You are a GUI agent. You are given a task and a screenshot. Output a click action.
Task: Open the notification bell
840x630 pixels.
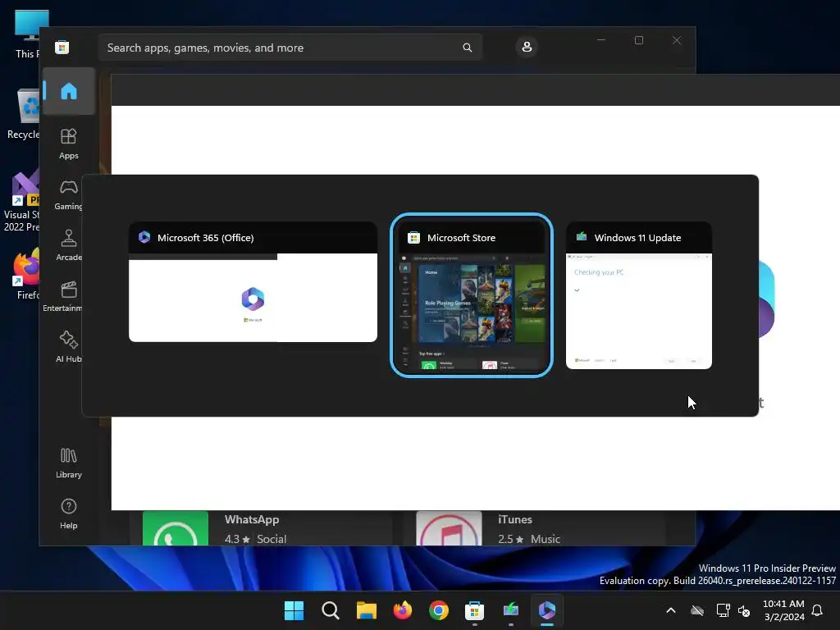point(817,610)
